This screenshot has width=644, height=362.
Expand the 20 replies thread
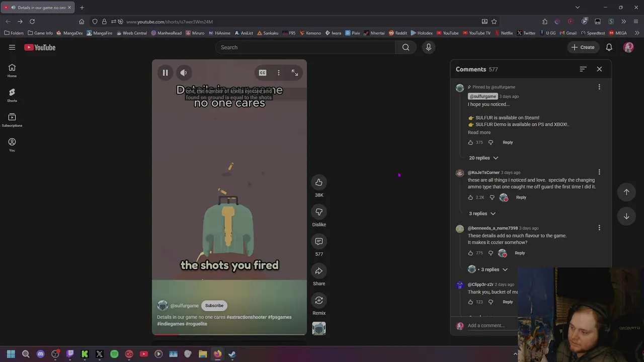(484, 158)
